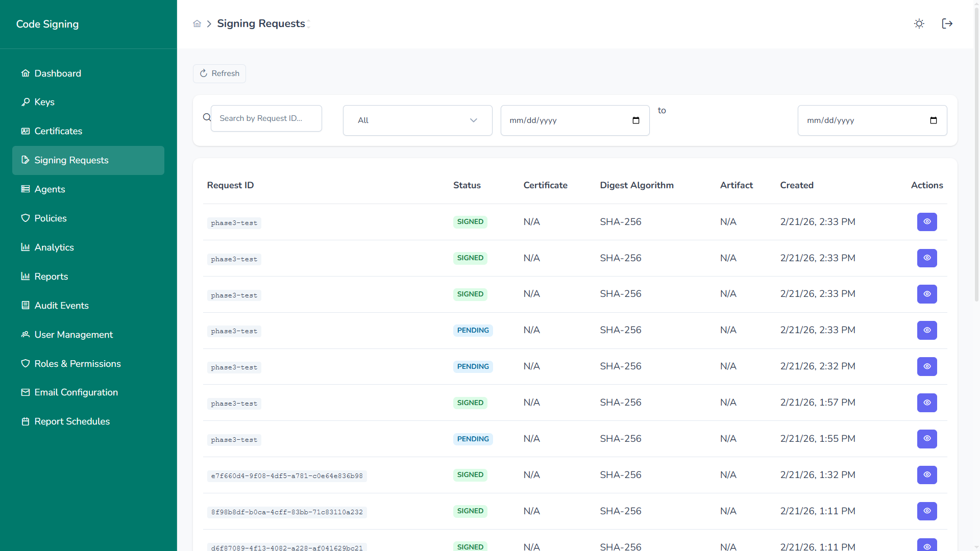This screenshot has width=980, height=551.
Task: Toggle the light/dark theme sun icon
Action: click(x=919, y=24)
